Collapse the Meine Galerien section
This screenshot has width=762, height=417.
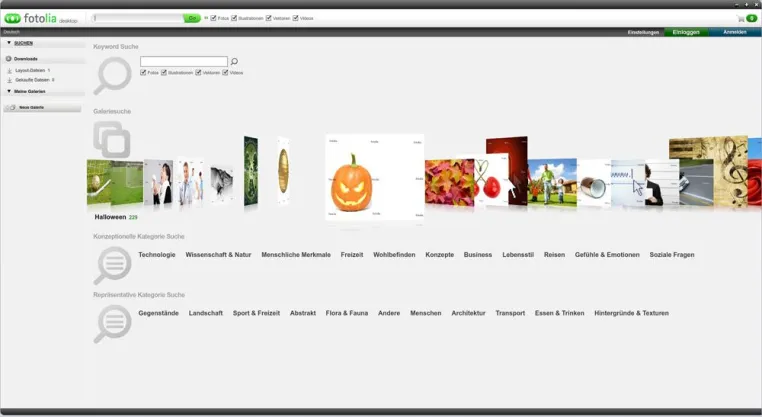[x=9, y=91]
